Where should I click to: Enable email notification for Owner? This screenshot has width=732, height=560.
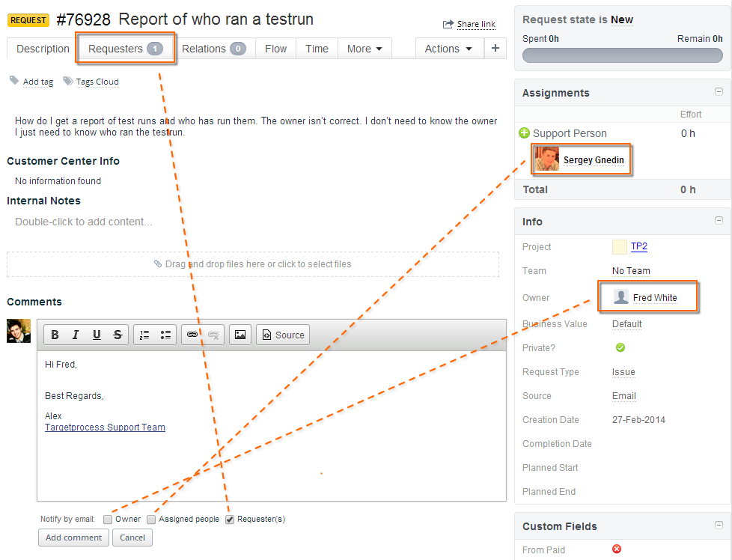click(107, 519)
